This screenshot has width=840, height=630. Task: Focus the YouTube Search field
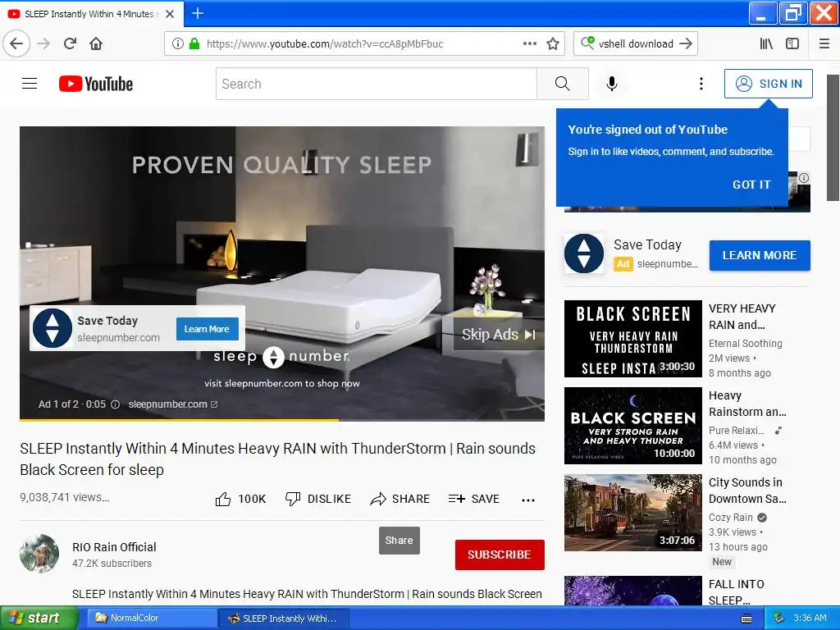376,84
